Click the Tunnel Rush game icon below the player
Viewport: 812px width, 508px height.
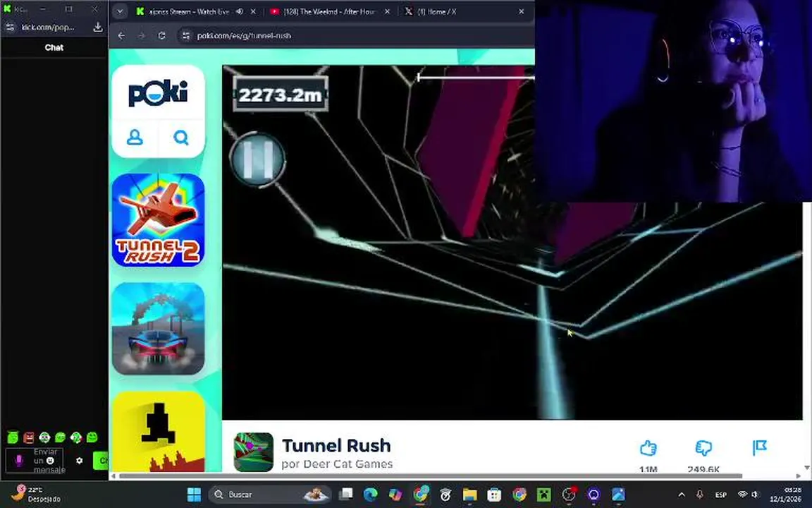(x=253, y=452)
